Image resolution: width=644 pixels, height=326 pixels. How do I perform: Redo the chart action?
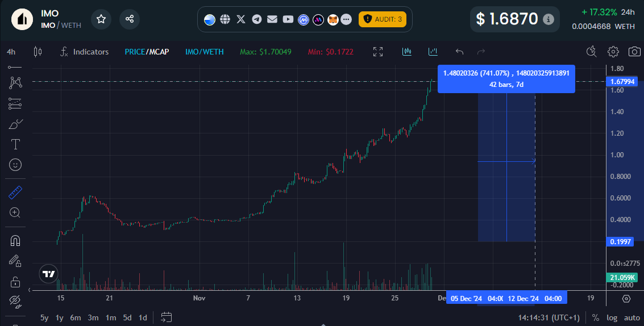click(x=481, y=52)
